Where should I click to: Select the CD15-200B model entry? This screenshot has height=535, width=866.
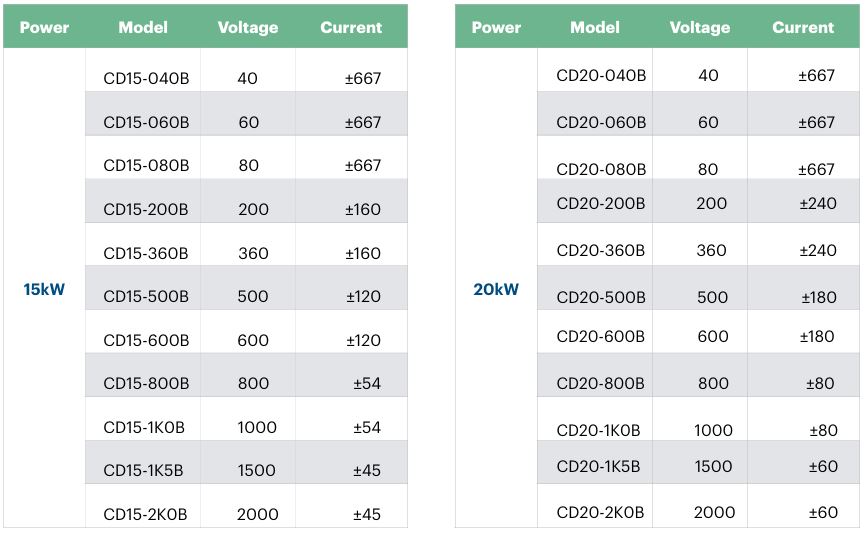tap(146, 210)
